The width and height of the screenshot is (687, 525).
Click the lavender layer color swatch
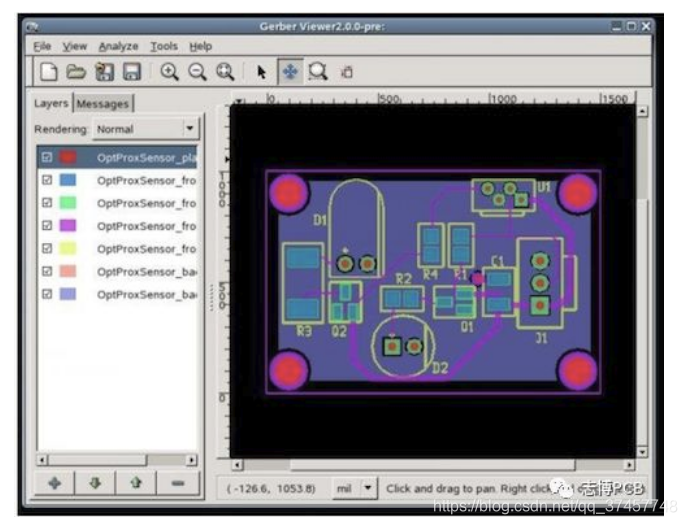(x=68, y=294)
